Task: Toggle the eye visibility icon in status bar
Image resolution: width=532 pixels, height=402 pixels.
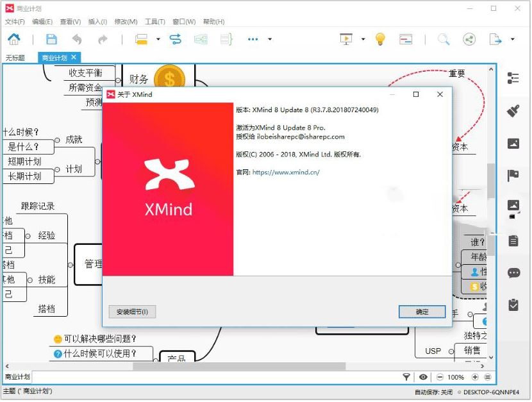Action: 424,377
